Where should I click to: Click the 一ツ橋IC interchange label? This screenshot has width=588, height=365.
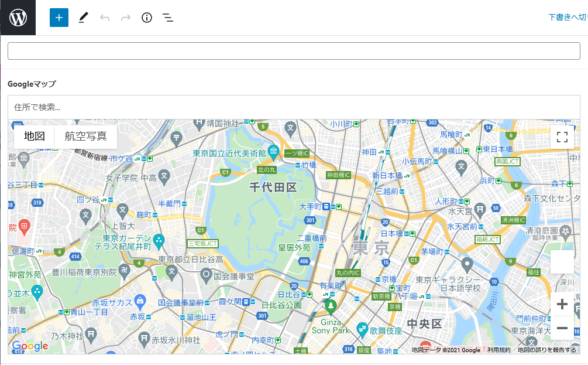click(297, 153)
